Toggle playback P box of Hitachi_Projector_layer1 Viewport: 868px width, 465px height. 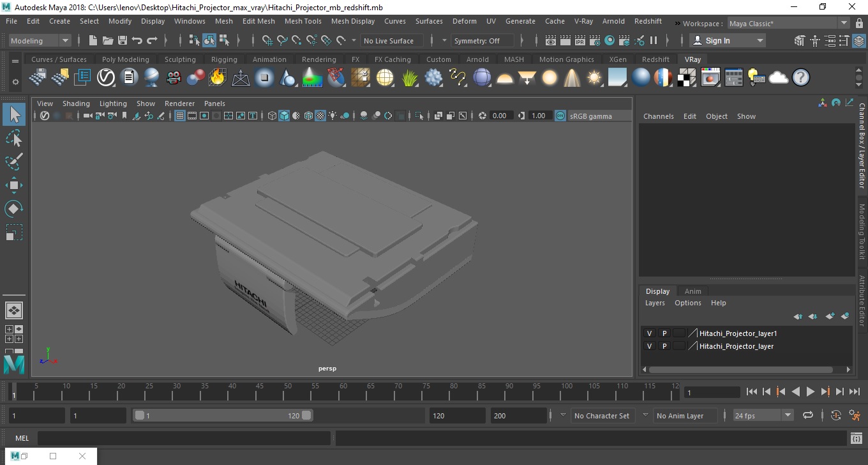[x=664, y=333]
